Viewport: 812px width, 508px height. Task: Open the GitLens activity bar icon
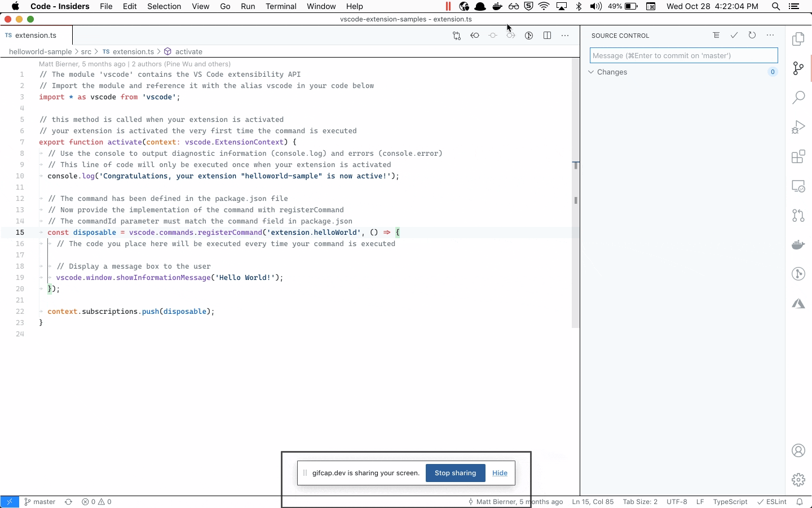798,274
